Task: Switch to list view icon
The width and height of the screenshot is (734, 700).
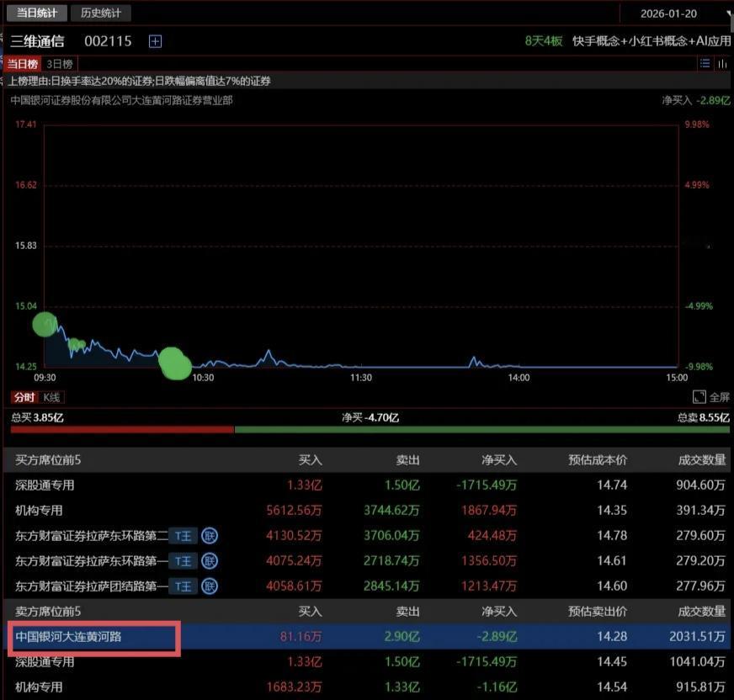Action: click(705, 63)
